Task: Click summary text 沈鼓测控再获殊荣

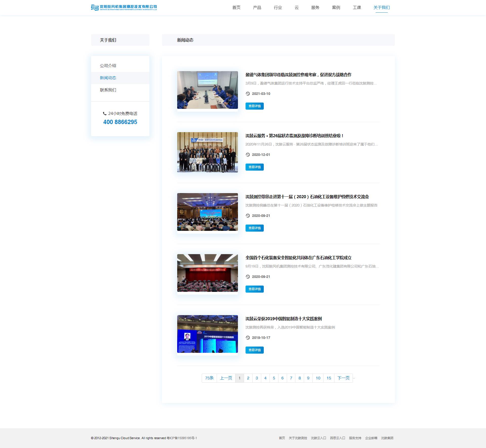Action: tap(290, 328)
